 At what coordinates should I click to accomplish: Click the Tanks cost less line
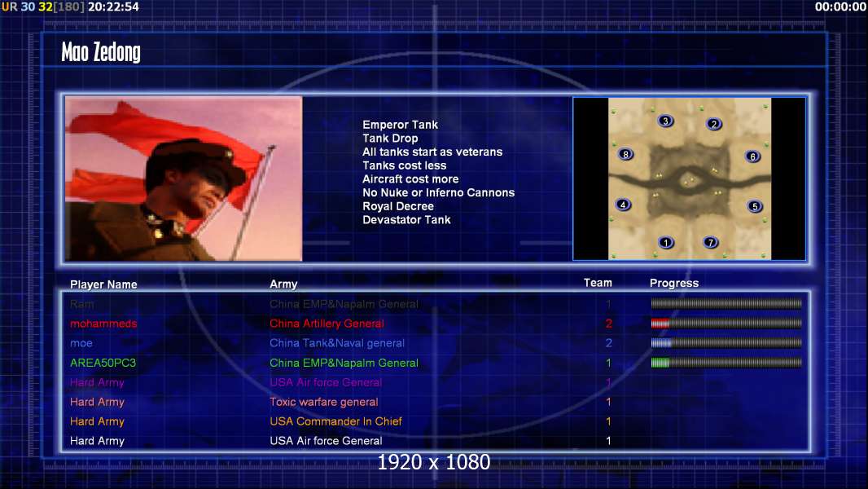[404, 165]
